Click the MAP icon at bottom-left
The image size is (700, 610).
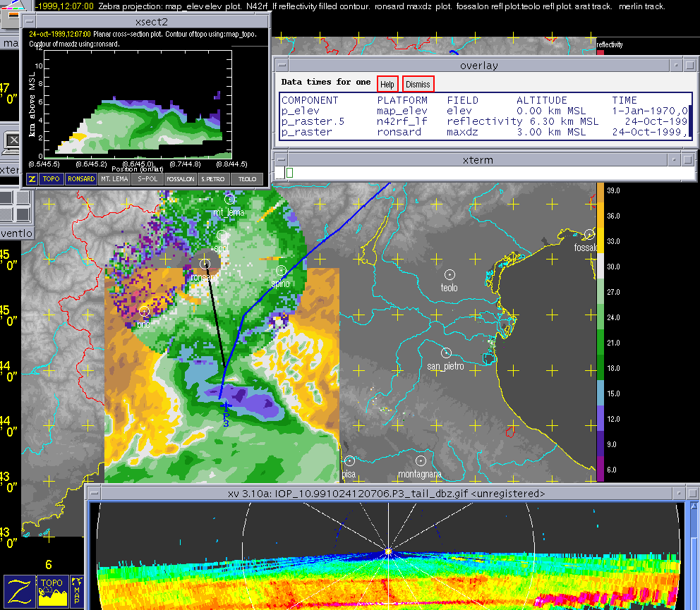(77, 592)
